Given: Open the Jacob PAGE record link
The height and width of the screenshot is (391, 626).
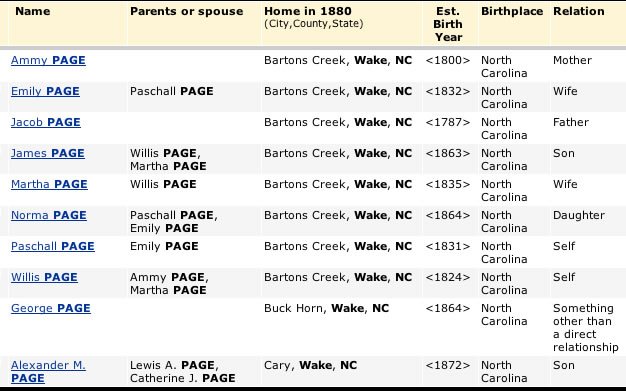Looking at the screenshot, I should point(46,122).
